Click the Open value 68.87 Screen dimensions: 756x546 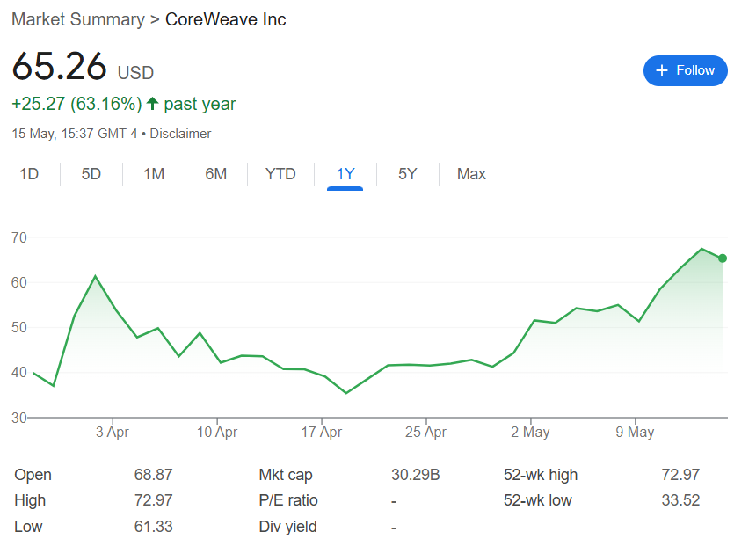[153, 475]
